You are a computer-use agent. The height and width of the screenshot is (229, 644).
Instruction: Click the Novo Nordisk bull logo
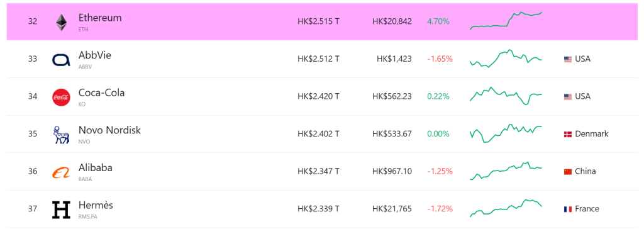pos(61,135)
